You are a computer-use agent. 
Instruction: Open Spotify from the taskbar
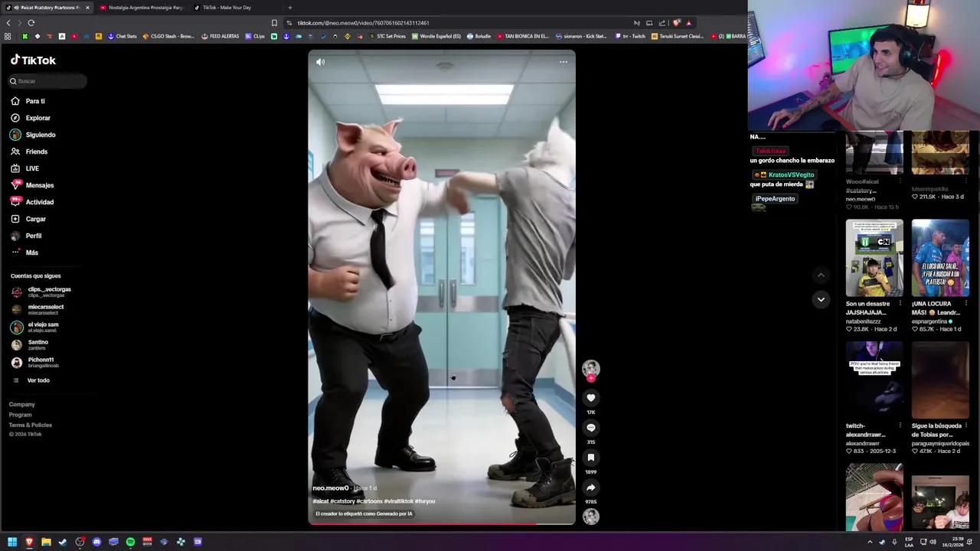(130, 542)
